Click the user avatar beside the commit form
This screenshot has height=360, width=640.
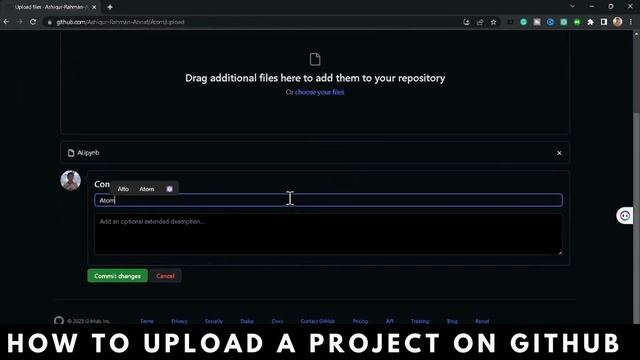(71, 180)
